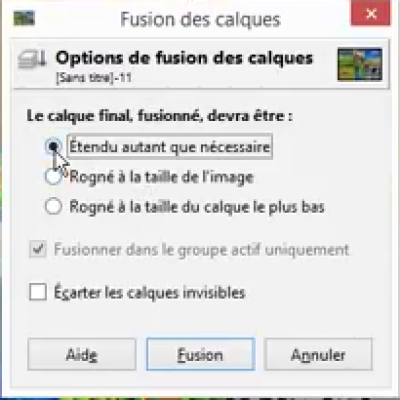Viewport: 400px width, 400px height.
Task: Click the 'Étendu autant que nécessaire' label text
Action: (x=170, y=147)
